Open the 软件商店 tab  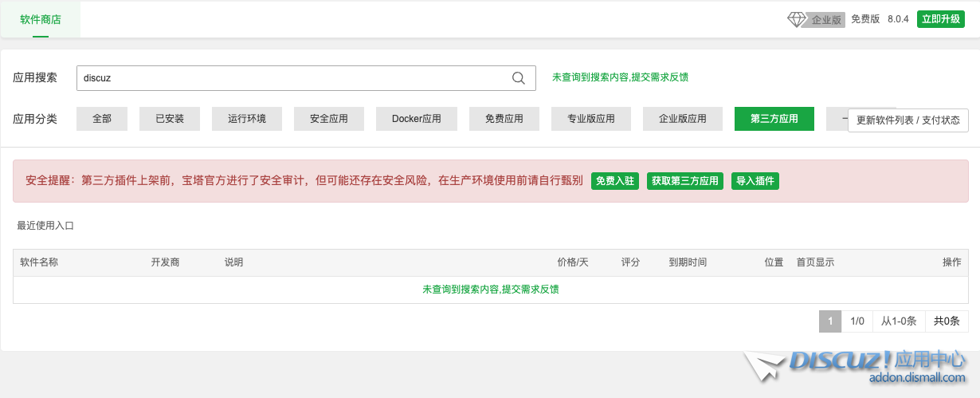(41, 20)
